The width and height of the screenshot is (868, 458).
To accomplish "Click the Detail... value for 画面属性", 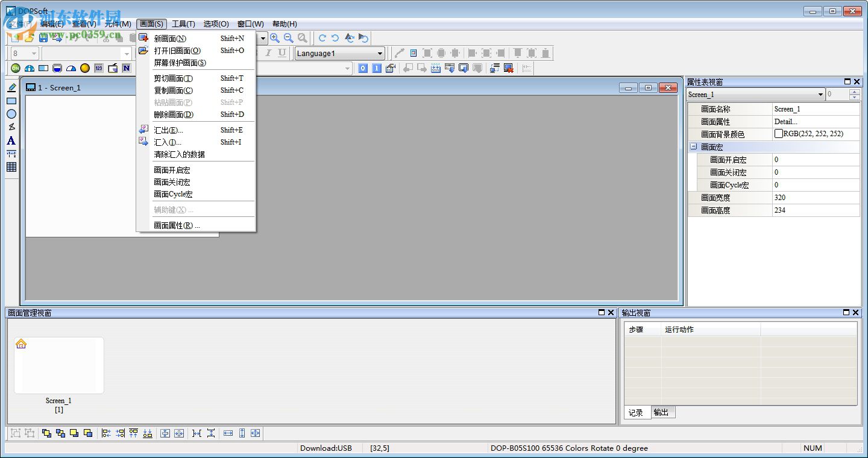I will point(816,122).
